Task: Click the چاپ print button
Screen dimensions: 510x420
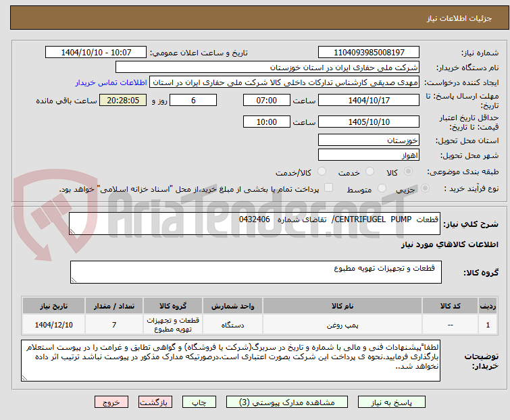Action: pos(199,402)
